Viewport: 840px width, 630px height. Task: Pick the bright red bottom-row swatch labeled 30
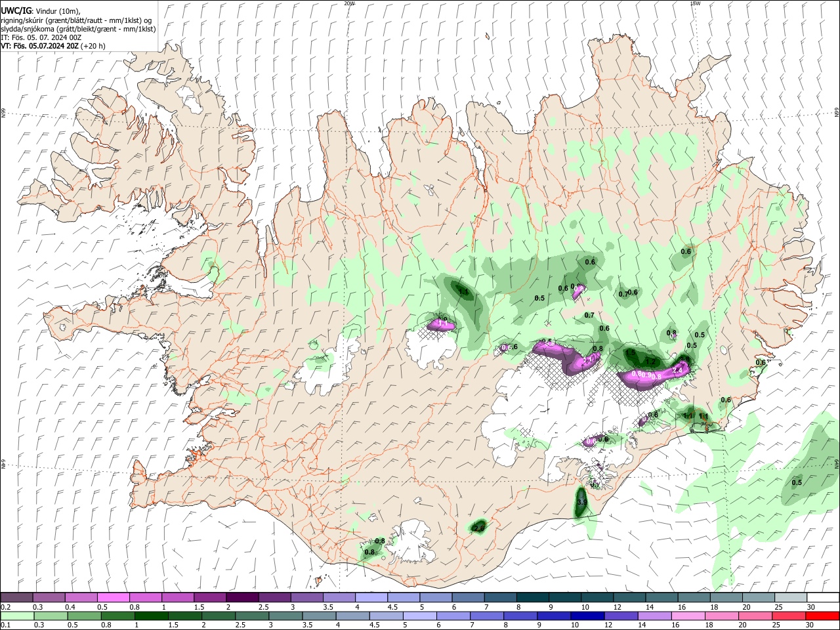pyautogui.click(x=822, y=616)
